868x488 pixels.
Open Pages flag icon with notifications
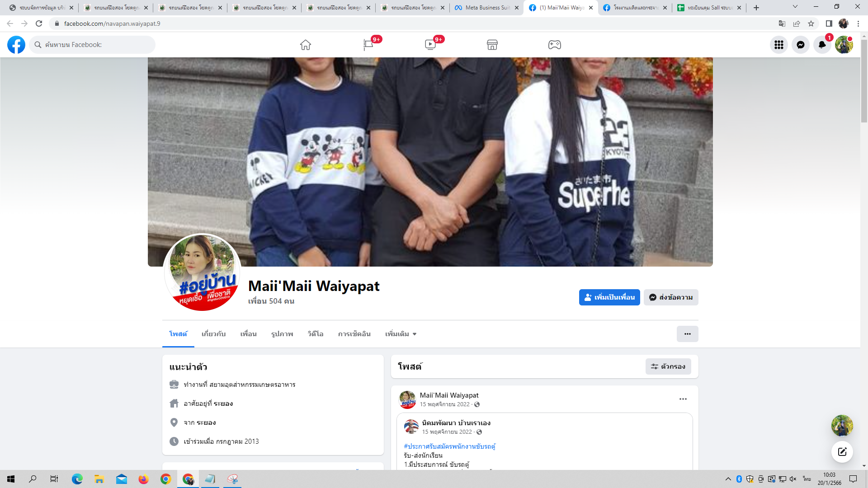coord(368,45)
